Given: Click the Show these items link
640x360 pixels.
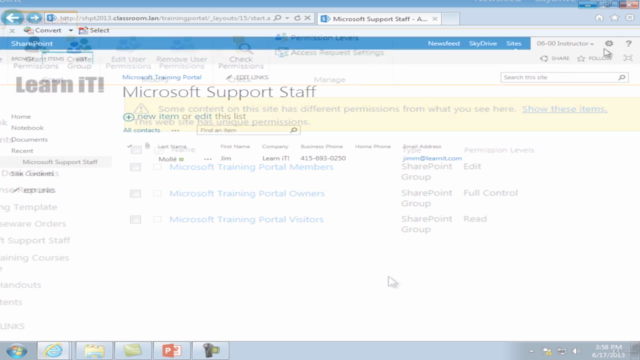Looking at the screenshot, I should (564, 109).
